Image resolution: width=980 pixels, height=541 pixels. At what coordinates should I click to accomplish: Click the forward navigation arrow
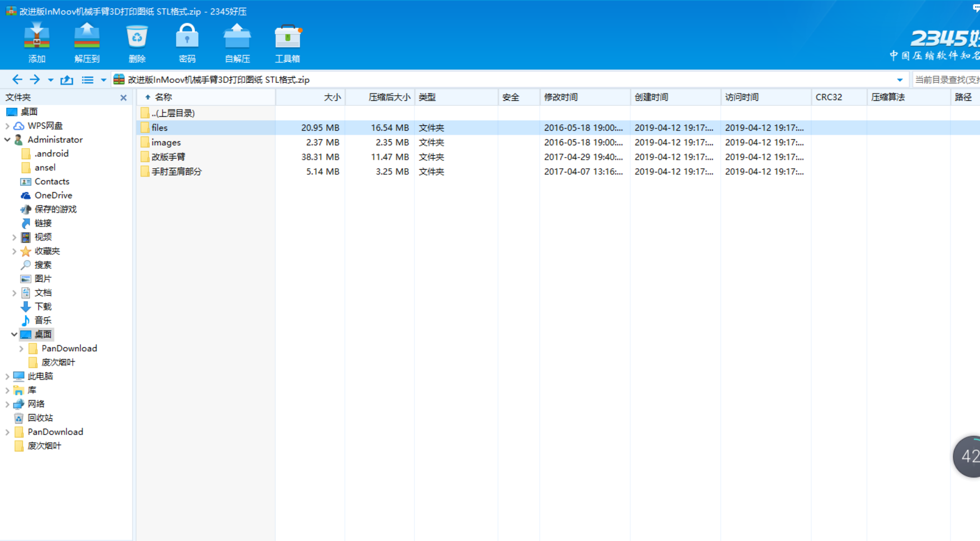(35, 80)
